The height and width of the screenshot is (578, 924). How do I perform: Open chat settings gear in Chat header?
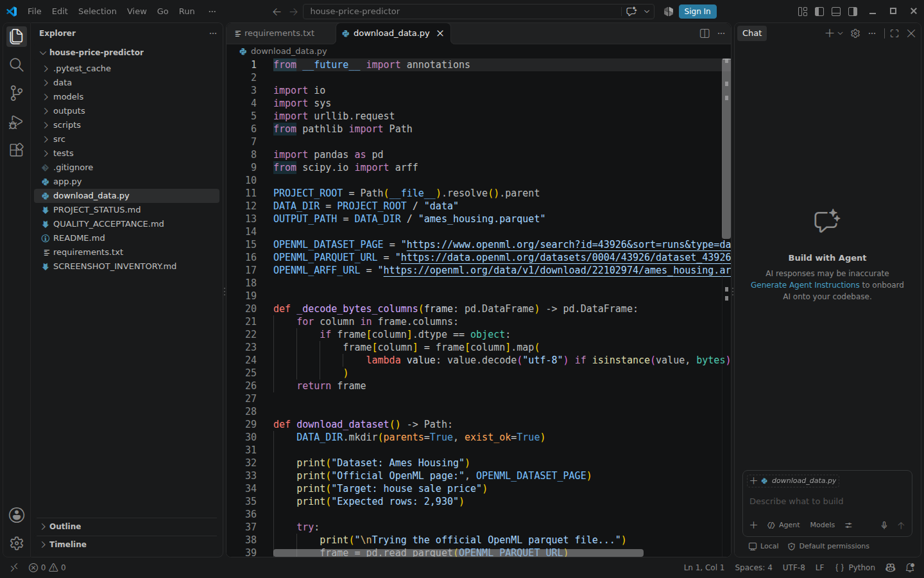(855, 33)
